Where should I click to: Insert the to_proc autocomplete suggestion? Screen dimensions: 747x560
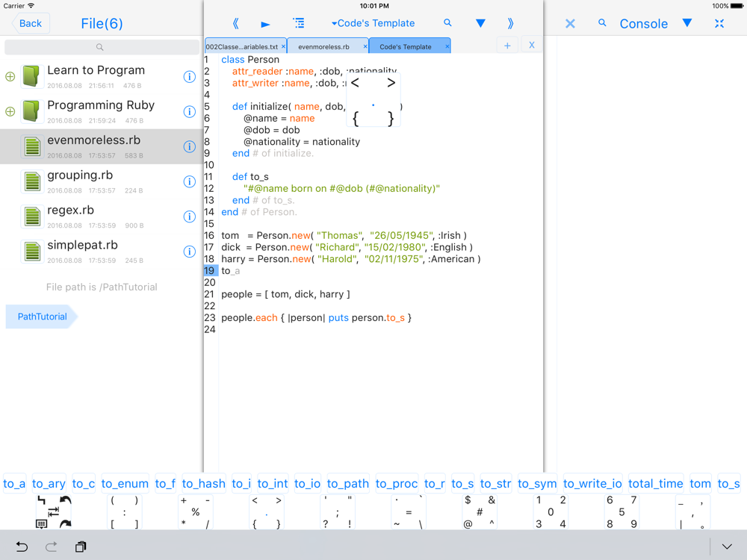pos(397,484)
